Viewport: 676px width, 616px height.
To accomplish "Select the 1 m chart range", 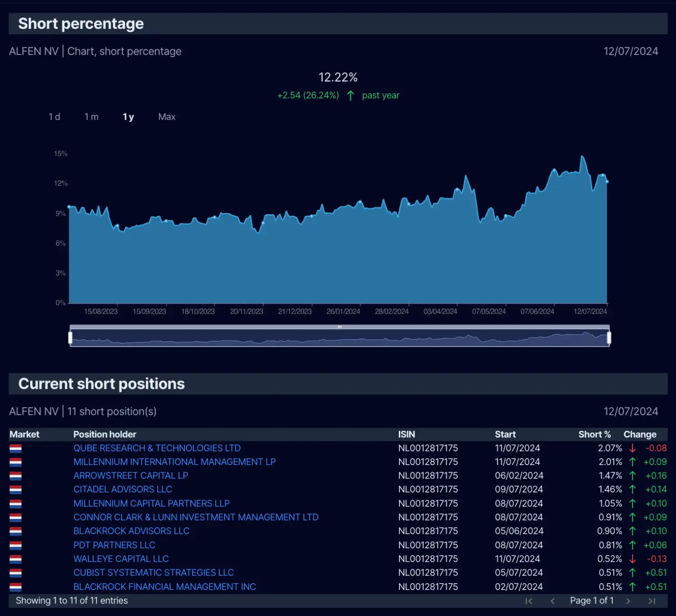I will (91, 117).
